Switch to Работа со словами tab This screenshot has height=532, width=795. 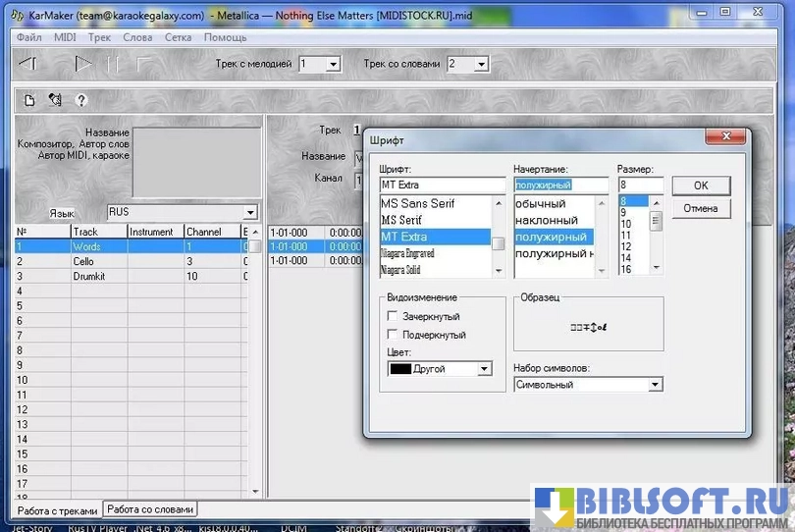click(150, 509)
